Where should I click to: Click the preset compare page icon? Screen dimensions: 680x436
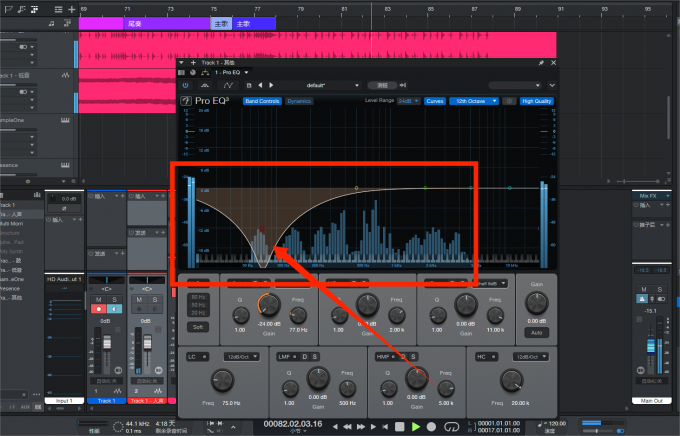click(x=249, y=85)
